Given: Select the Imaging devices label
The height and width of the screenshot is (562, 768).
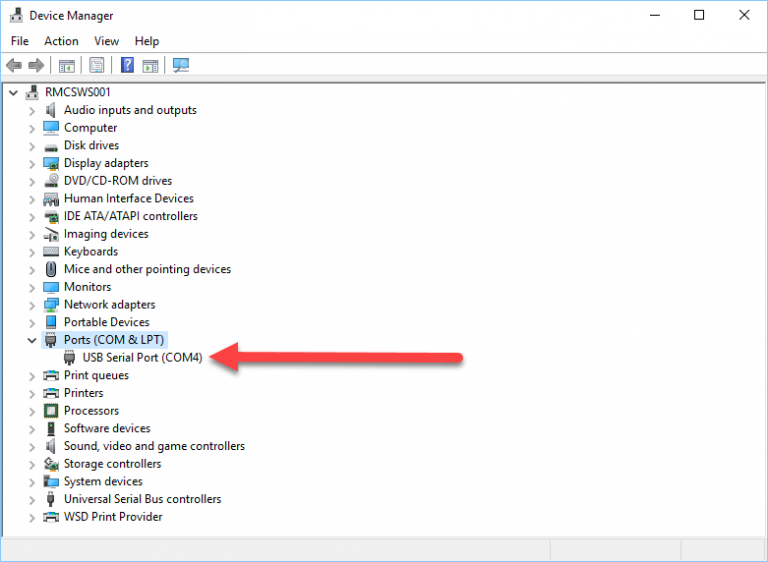Looking at the screenshot, I should (106, 234).
